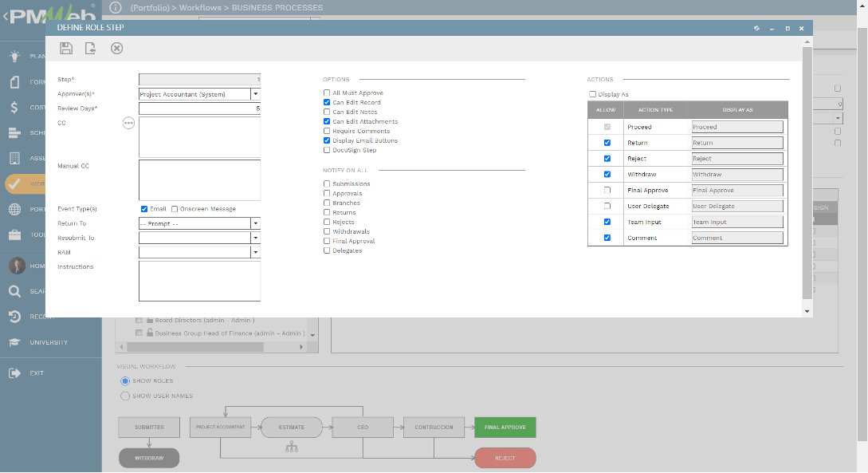The image size is (868, 473).
Task: Select the Show Roles radio button
Action: click(125, 381)
